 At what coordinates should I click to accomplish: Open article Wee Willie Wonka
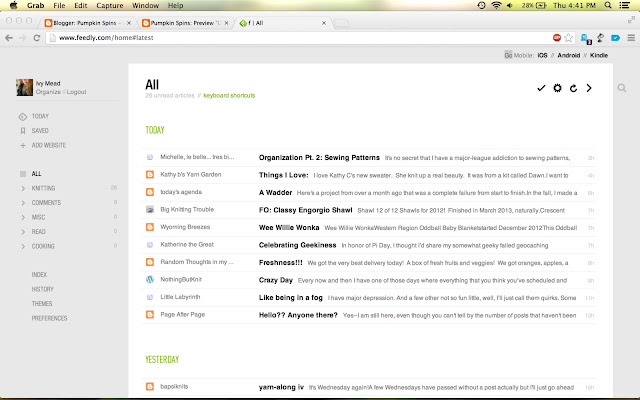point(289,228)
